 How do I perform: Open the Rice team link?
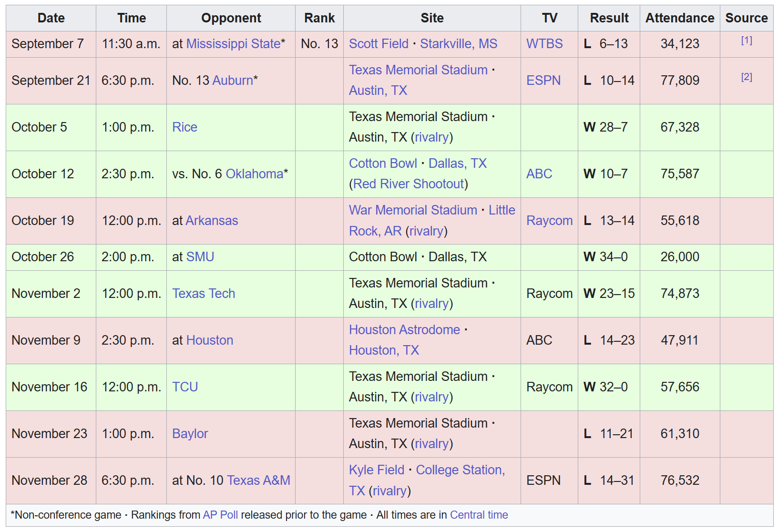(x=184, y=127)
